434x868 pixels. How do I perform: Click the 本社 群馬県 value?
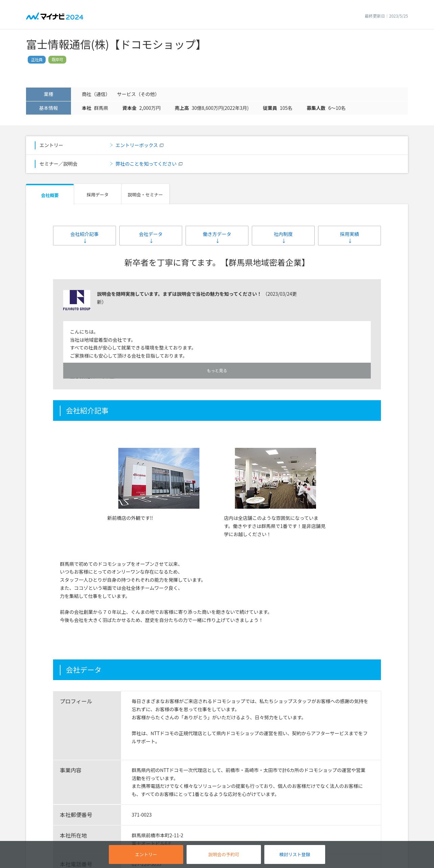click(95, 108)
